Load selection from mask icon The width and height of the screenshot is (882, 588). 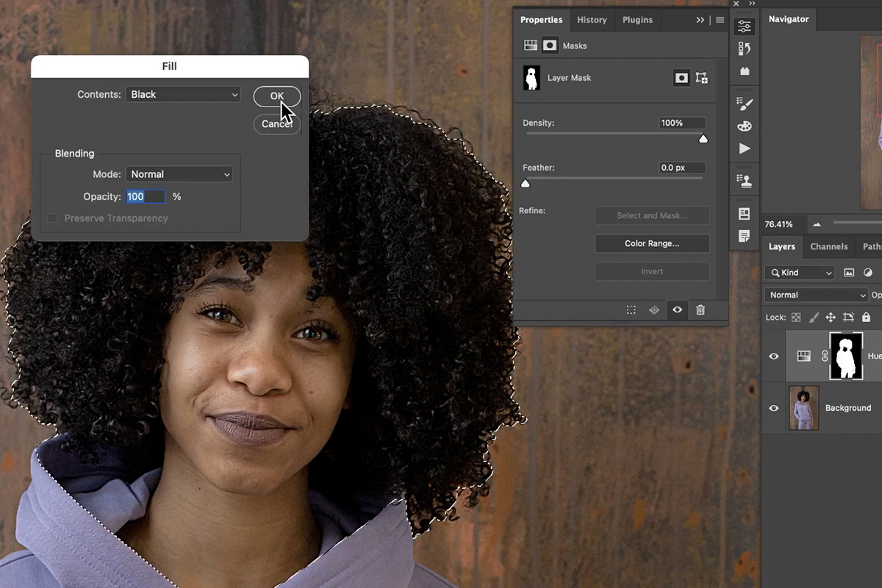631,310
